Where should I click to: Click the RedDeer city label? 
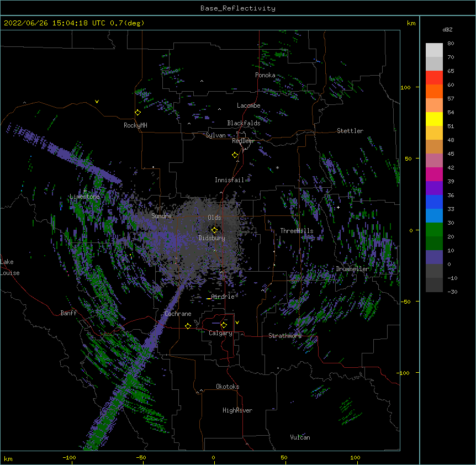pyautogui.click(x=243, y=141)
